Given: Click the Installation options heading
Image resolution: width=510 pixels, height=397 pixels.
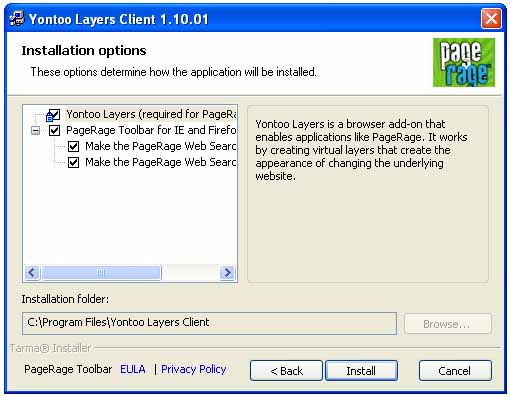Looking at the screenshot, I should [84, 51].
